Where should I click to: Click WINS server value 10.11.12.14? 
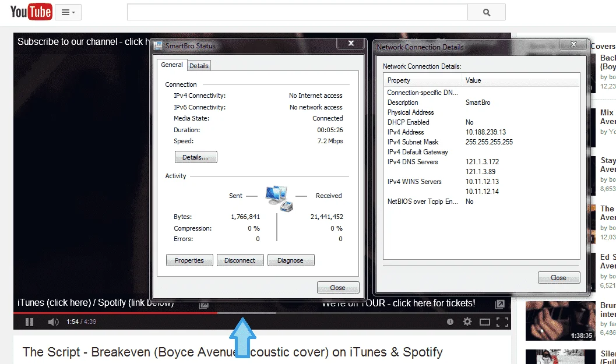pos(482,191)
